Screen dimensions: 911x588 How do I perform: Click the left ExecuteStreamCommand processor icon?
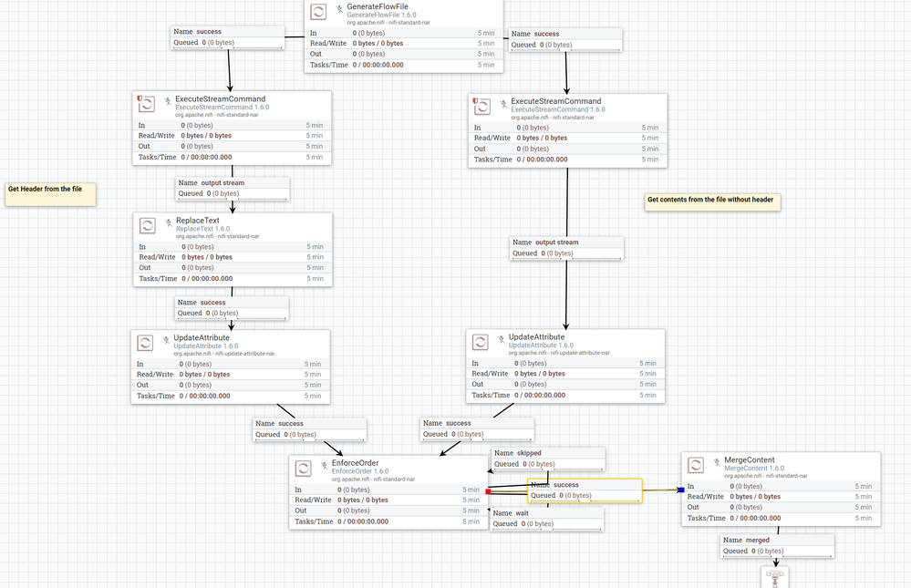coord(146,105)
